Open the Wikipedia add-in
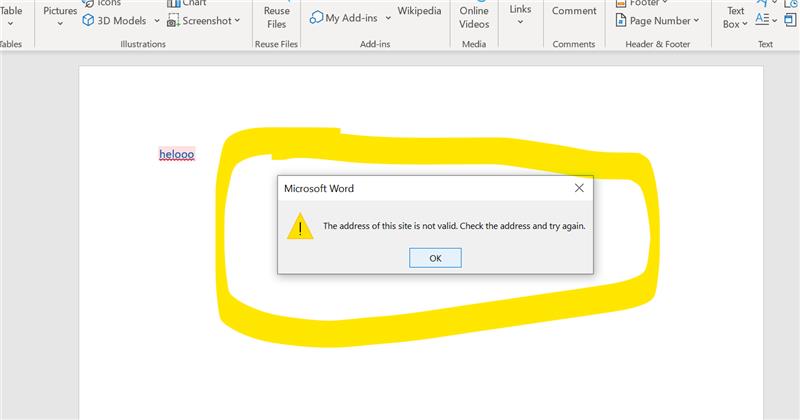 (x=420, y=11)
